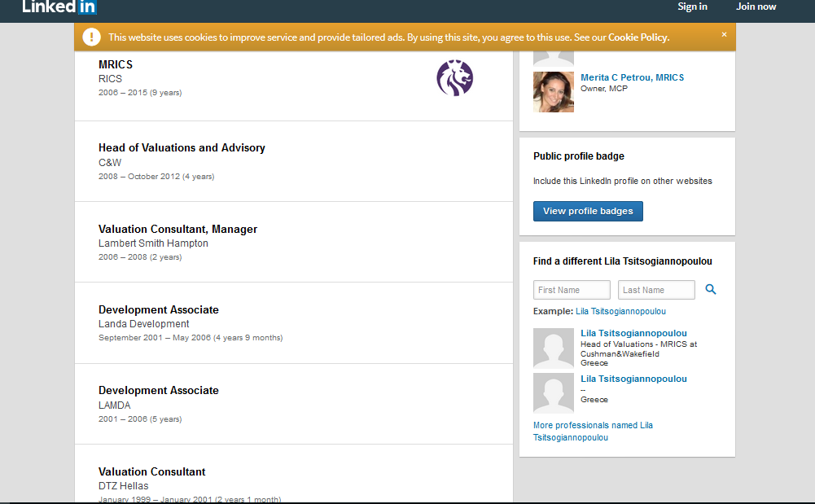Open Merita C Petrou, MRICS profile link
This screenshot has width=815, height=504.
pyautogui.click(x=632, y=77)
